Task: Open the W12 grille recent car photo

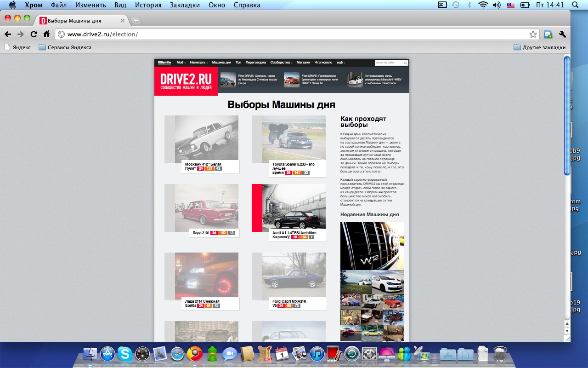Action: click(x=372, y=246)
